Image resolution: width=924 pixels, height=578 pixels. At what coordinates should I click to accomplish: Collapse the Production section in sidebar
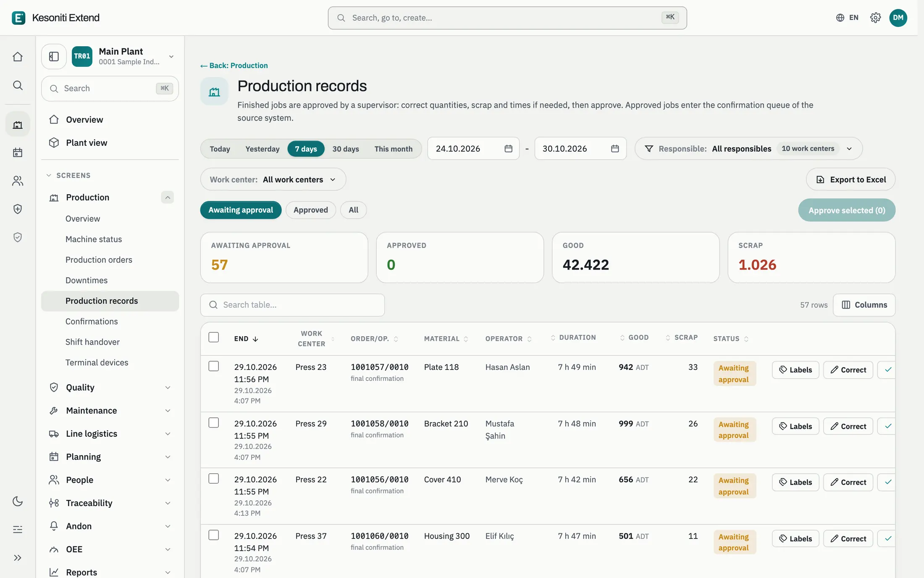pyautogui.click(x=167, y=197)
